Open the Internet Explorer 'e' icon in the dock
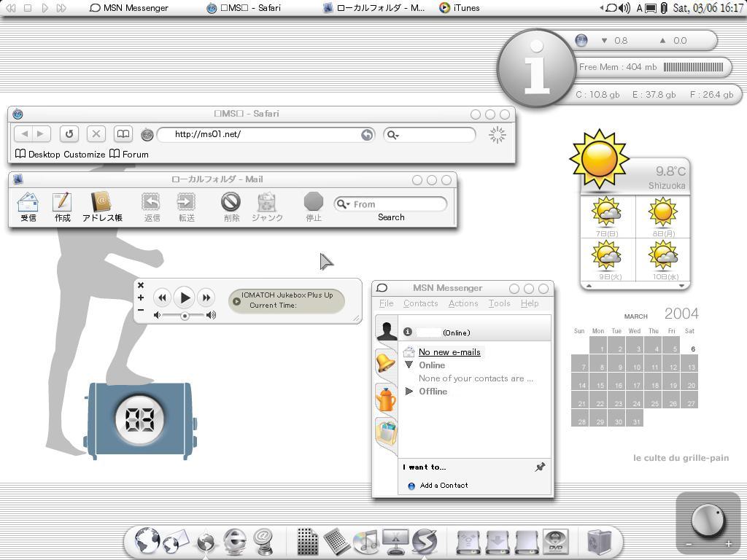Viewport: 747px width, 560px height. tap(235, 541)
